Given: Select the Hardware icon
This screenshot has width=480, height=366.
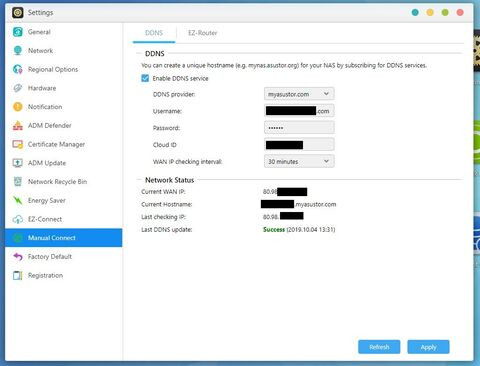Looking at the screenshot, I should (18, 88).
